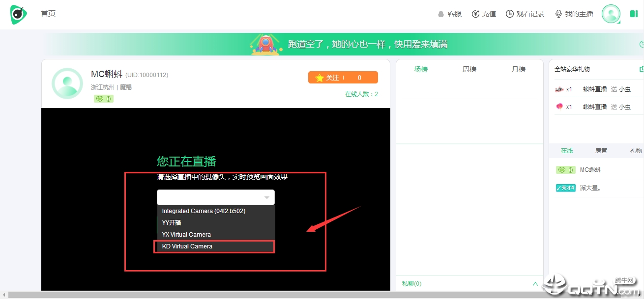Click 秀才4 badge next to 派大星
This screenshot has width=644, height=299.
pos(565,188)
